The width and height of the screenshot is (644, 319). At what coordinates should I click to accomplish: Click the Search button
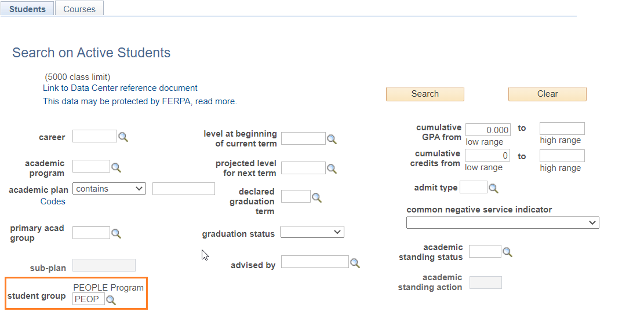point(425,94)
